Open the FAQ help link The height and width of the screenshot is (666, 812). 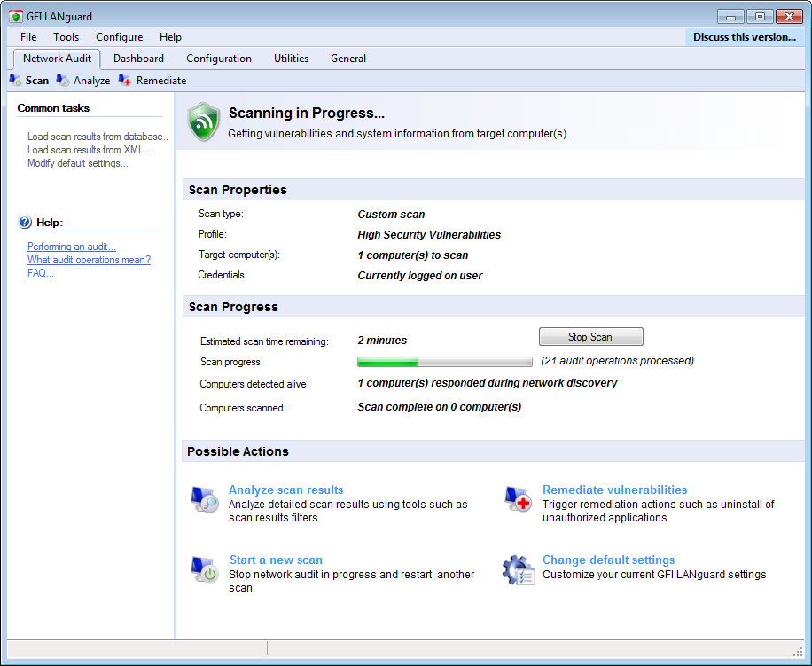coord(41,273)
